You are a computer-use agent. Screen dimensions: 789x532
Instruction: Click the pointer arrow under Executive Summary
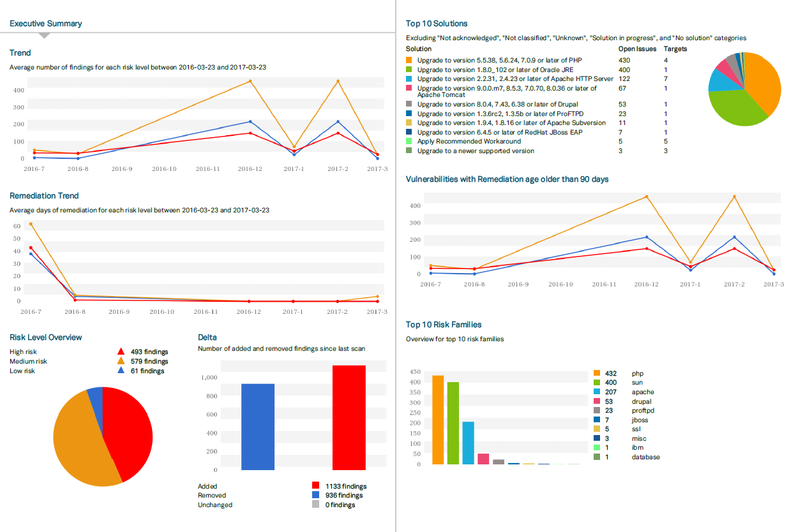[x=45, y=35]
